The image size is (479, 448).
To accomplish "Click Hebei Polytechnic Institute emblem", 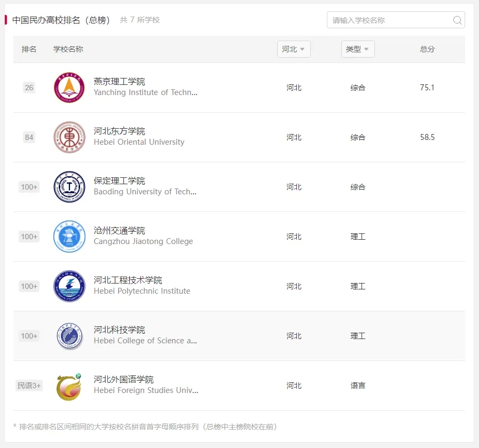I will click(x=69, y=286).
